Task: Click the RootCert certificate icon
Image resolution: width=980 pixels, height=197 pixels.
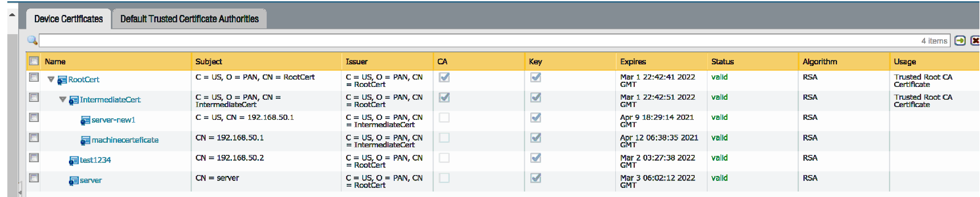Action: (x=62, y=80)
